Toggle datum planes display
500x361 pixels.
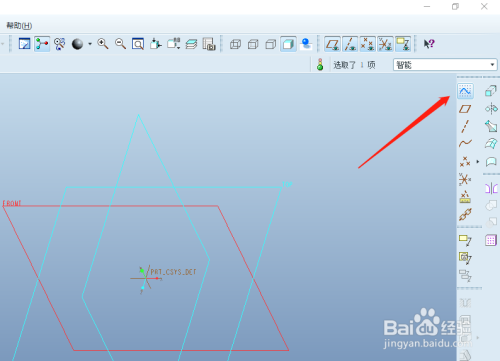pos(332,44)
